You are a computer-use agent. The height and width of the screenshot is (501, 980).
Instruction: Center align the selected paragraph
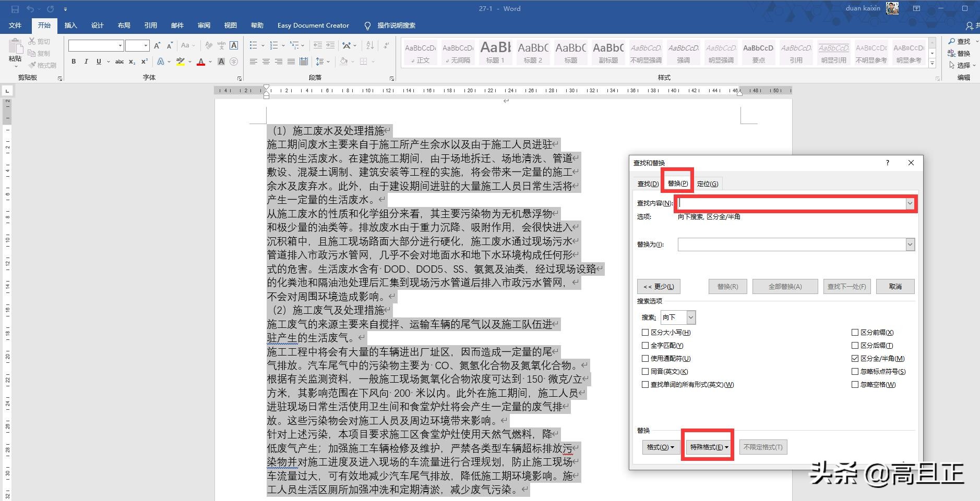[x=266, y=62]
